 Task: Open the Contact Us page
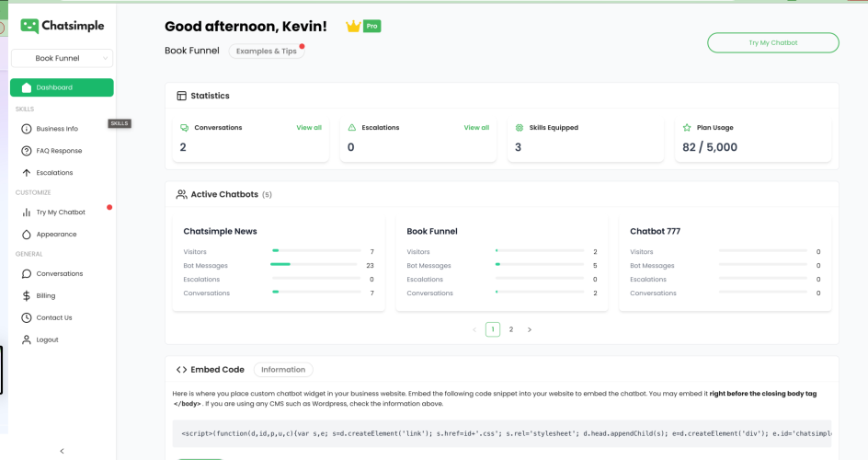[x=54, y=317]
